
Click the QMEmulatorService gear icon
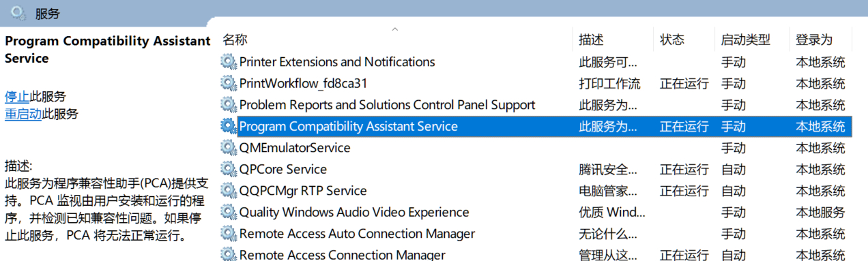tap(228, 148)
